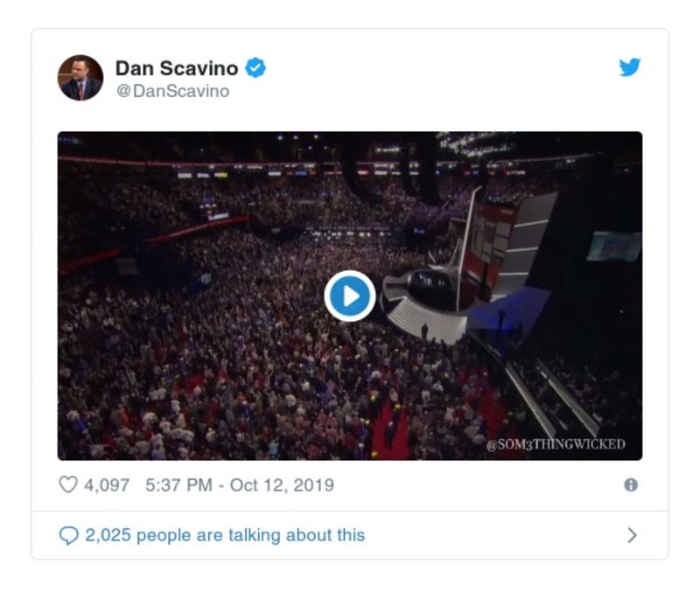Open the Twitter info icon
The height and width of the screenshot is (592, 700).
tap(631, 484)
